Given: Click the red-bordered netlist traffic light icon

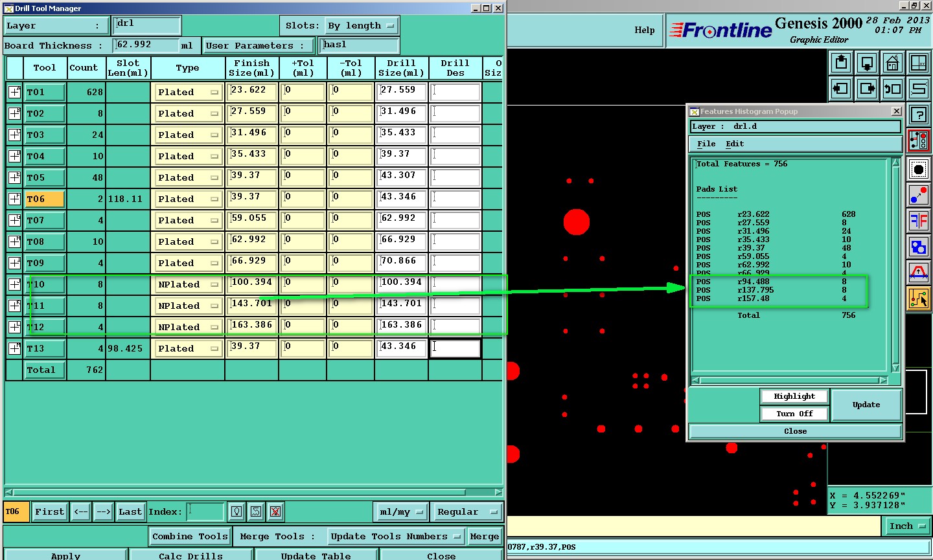Looking at the screenshot, I should tap(919, 140).
